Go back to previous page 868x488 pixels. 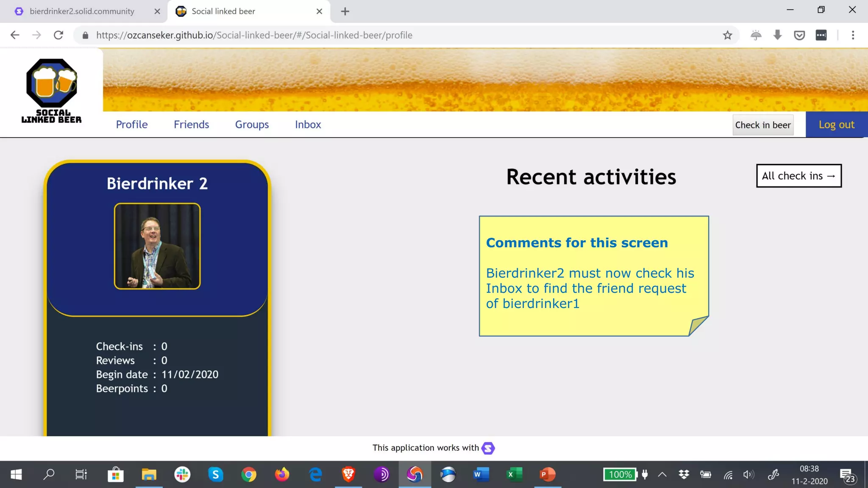point(15,35)
